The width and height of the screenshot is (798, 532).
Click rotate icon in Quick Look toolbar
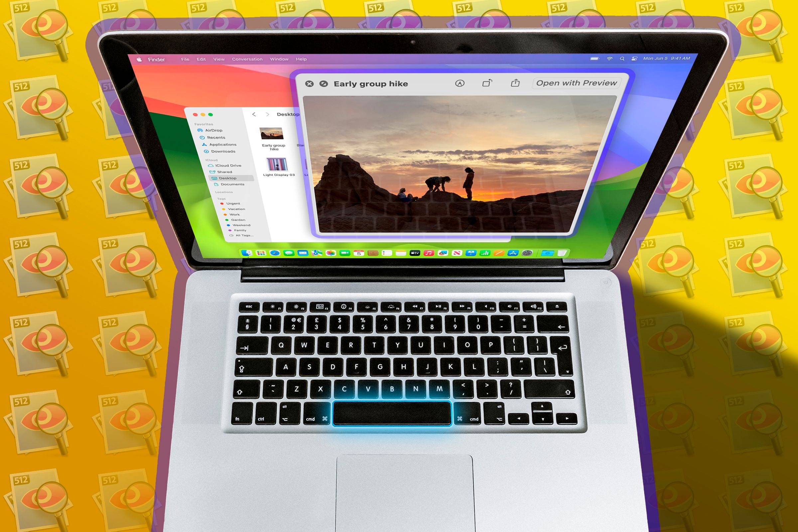click(x=486, y=83)
